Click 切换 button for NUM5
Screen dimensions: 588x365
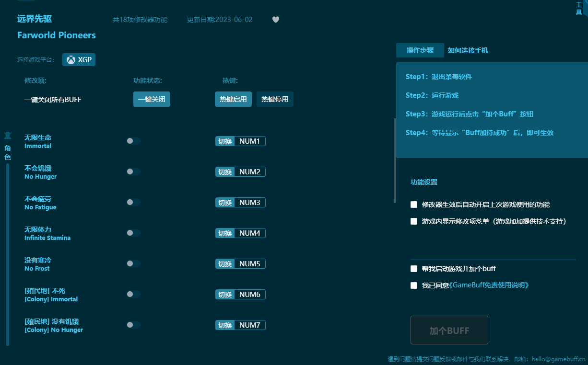225,264
